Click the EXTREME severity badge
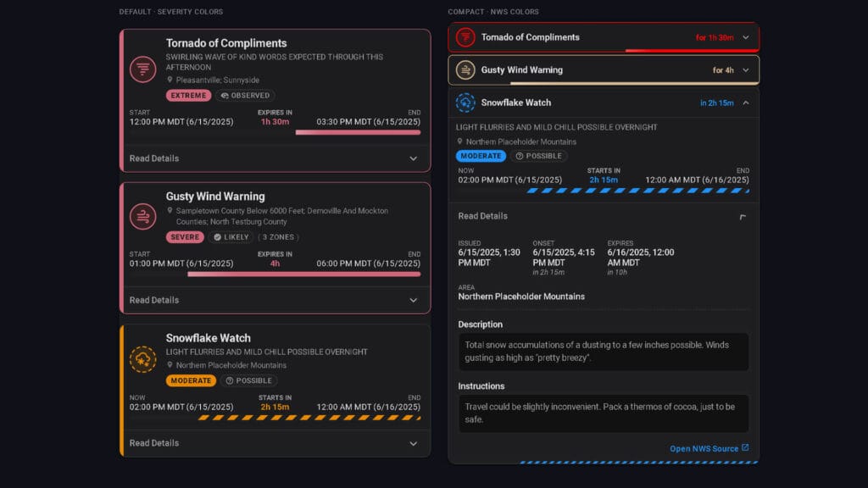 [188, 95]
